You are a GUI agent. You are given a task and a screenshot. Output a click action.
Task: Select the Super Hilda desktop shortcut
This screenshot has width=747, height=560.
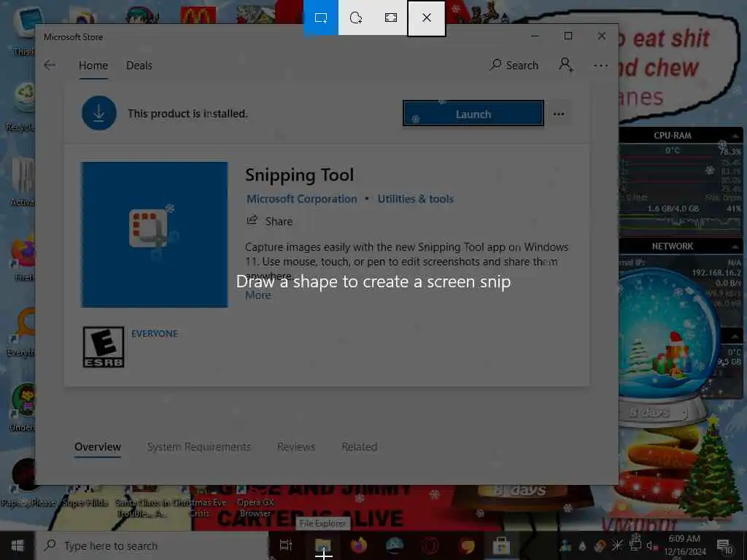(86, 497)
